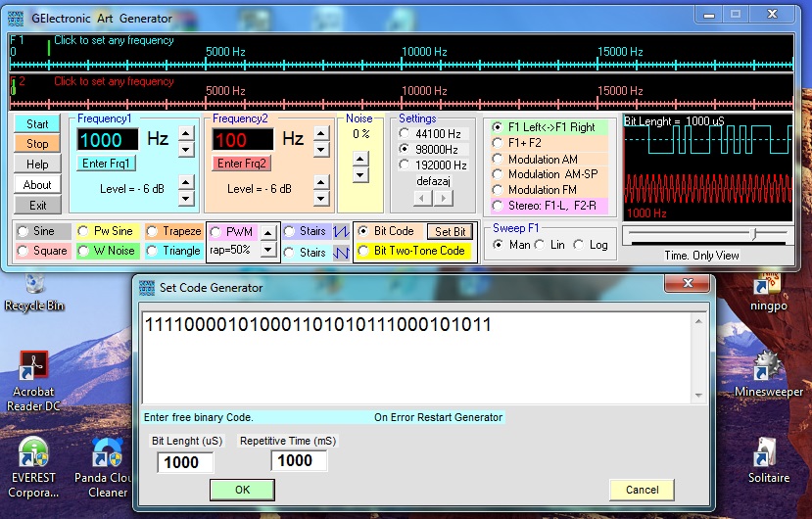
Task: Raise Frequency2 level with up arrow
Action: (321, 182)
